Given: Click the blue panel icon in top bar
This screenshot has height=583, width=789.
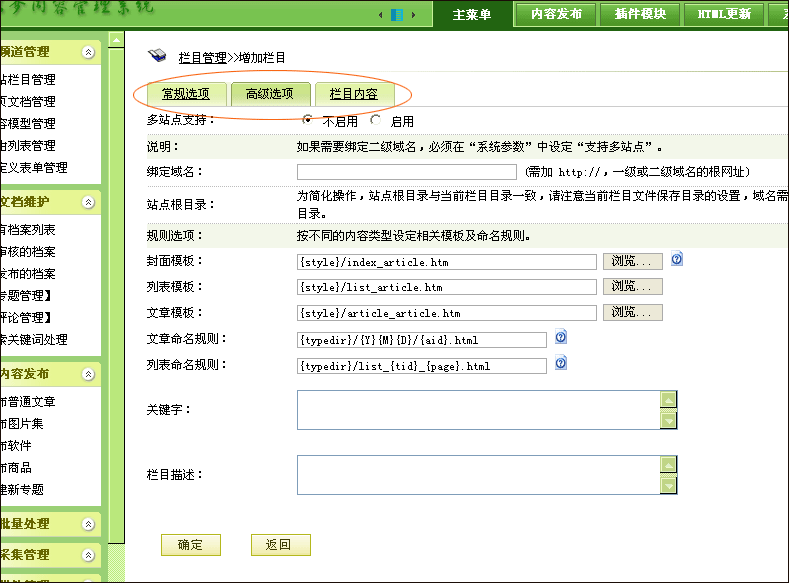Looking at the screenshot, I should pyautogui.click(x=397, y=15).
